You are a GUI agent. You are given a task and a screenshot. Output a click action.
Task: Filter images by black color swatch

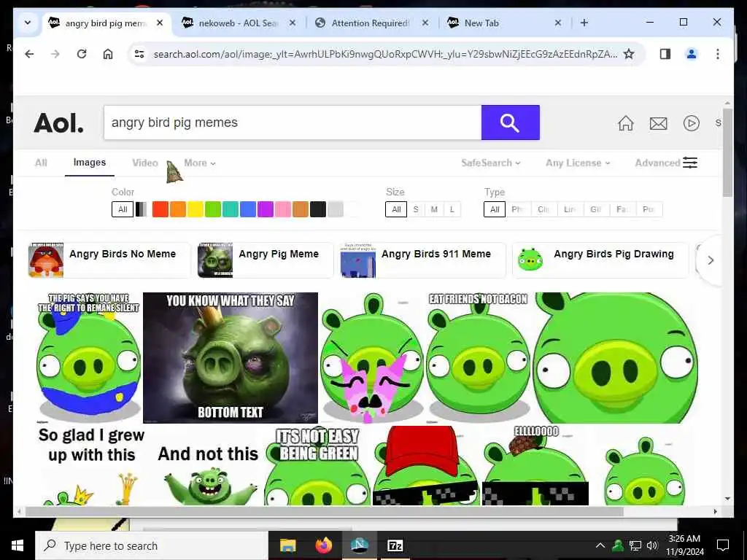(x=318, y=209)
